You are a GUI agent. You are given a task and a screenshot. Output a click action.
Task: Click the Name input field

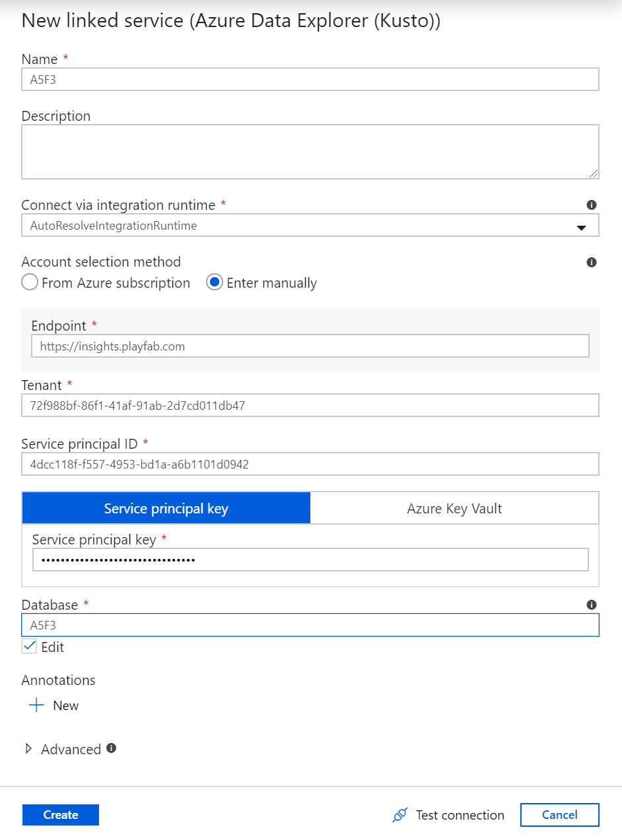(x=310, y=79)
